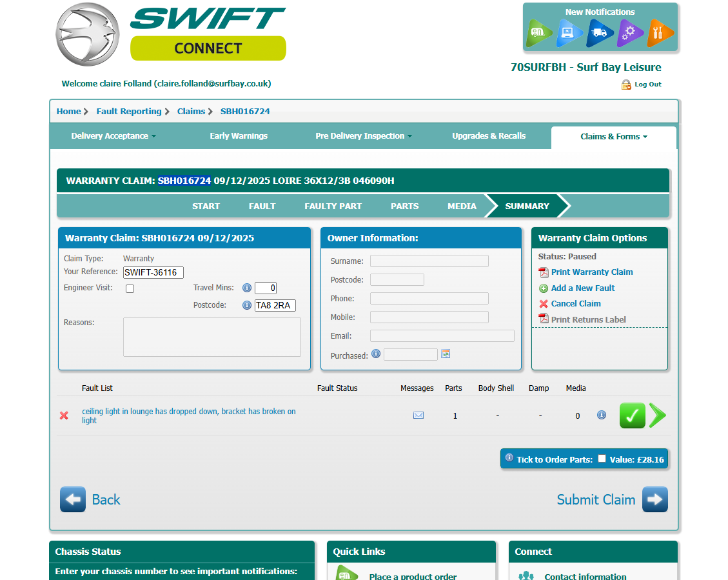The height and width of the screenshot is (580, 728).
Task: Open the light blue laptop notification icon
Action: [x=569, y=33]
